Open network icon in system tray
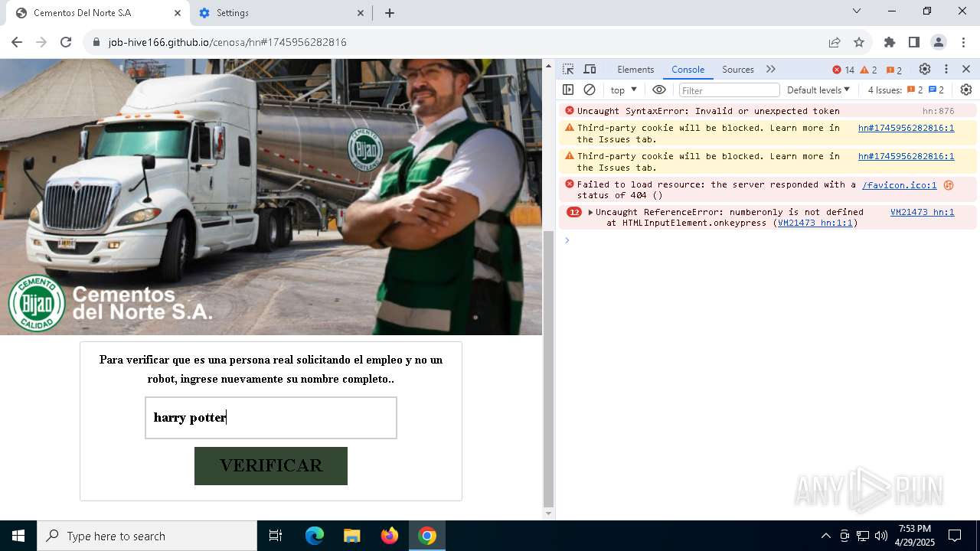 [x=863, y=536]
